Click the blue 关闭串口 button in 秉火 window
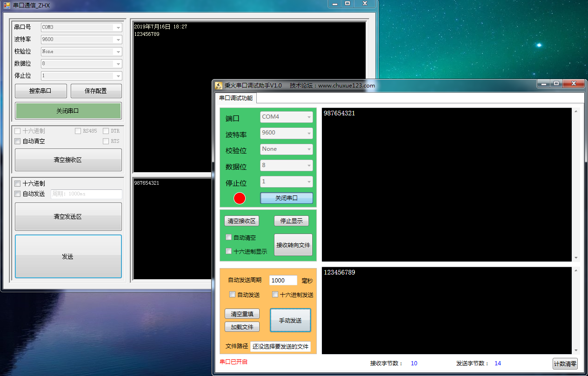 [287, 198]
